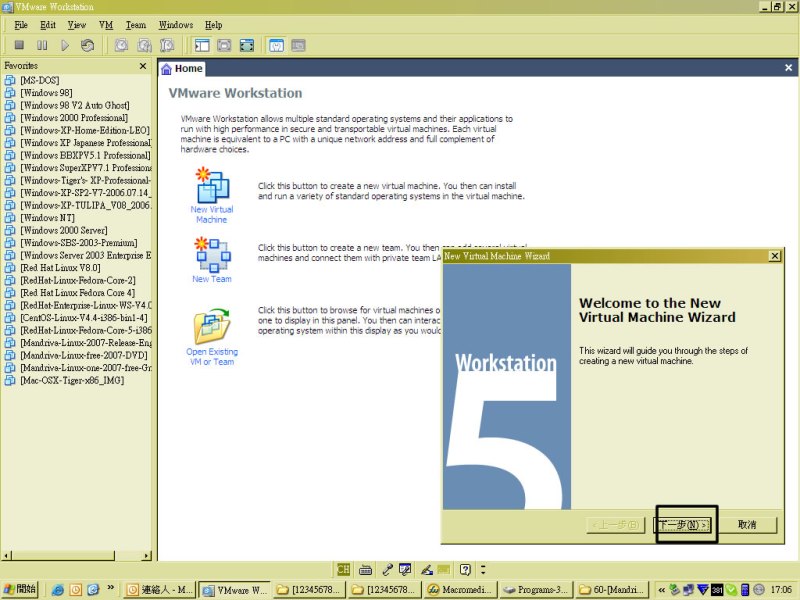The width and height of the screenshot is (800, 600).
Task: Select [Red Hat Linux V8.0] favorite
Action: tap(60, 268)
